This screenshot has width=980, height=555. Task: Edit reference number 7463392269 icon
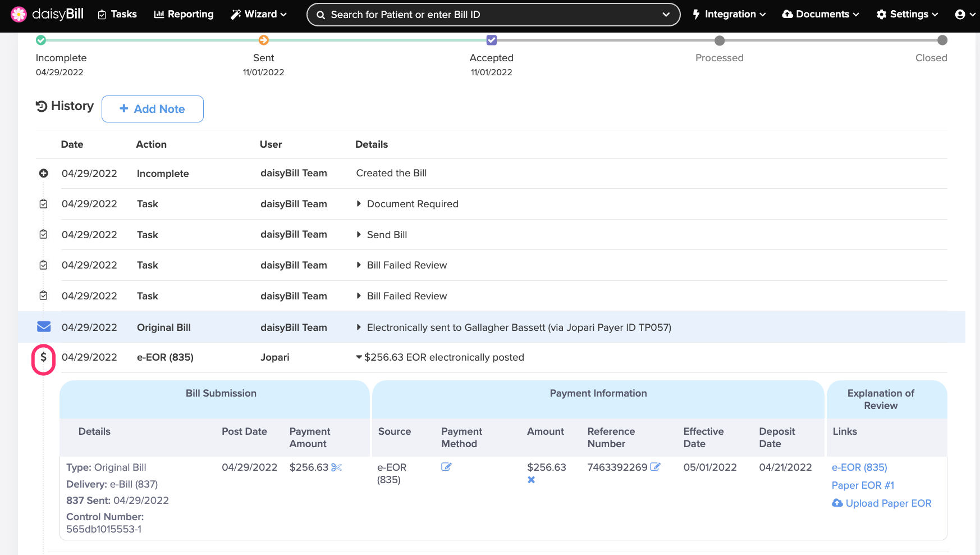click(655, 467)
